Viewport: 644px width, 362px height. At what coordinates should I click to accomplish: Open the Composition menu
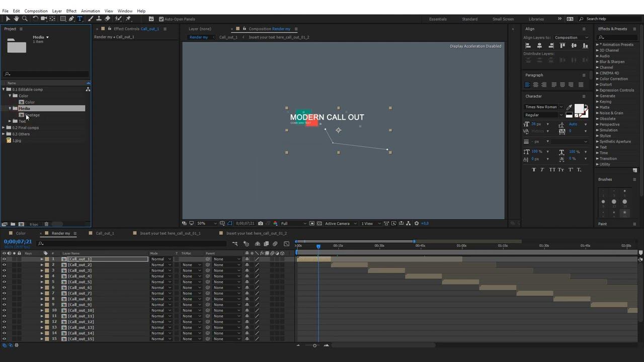(36, 11)
